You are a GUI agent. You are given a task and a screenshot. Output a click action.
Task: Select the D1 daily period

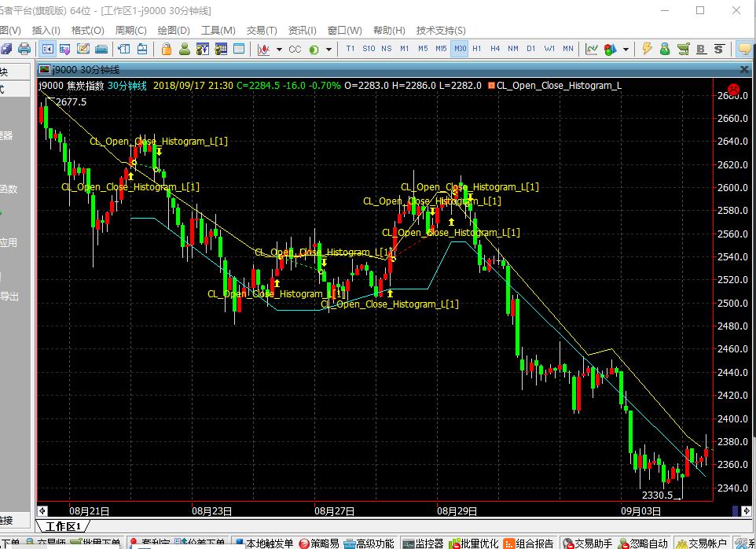(530, 49)
